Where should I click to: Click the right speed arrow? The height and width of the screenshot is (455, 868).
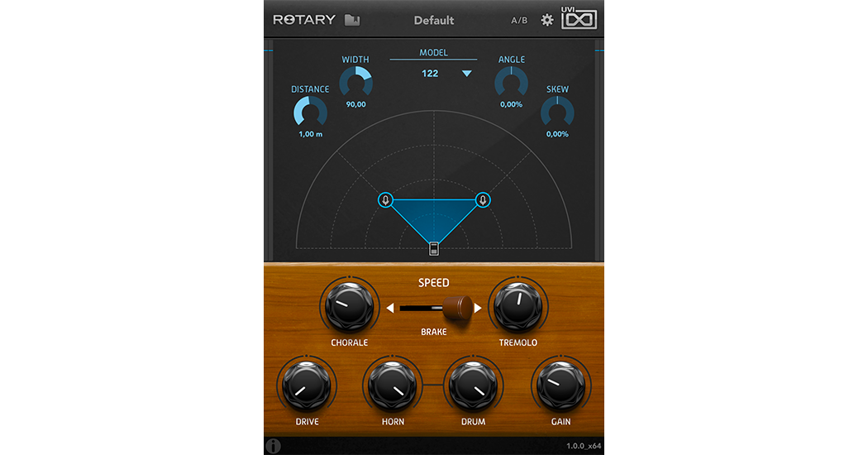[478, 308]
